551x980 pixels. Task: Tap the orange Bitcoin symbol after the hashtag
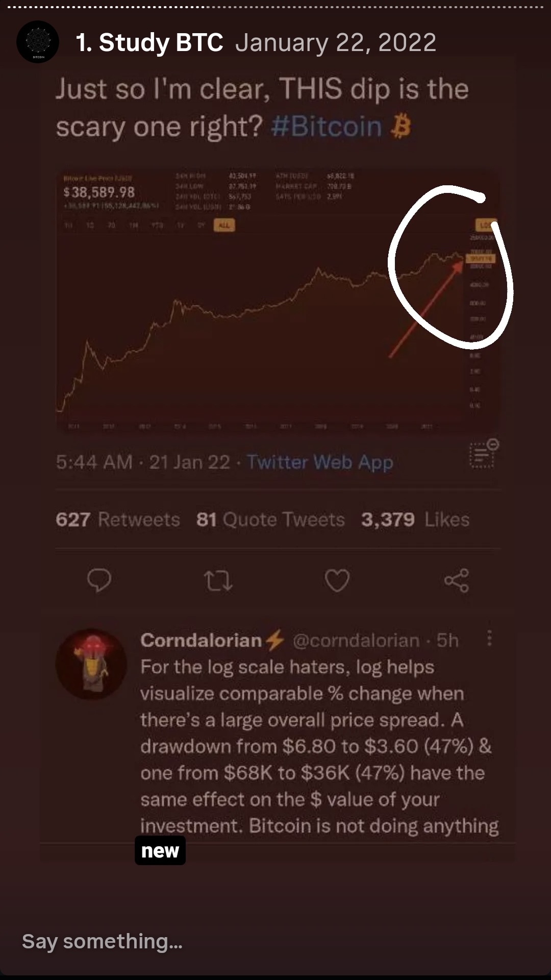point(400,127)
